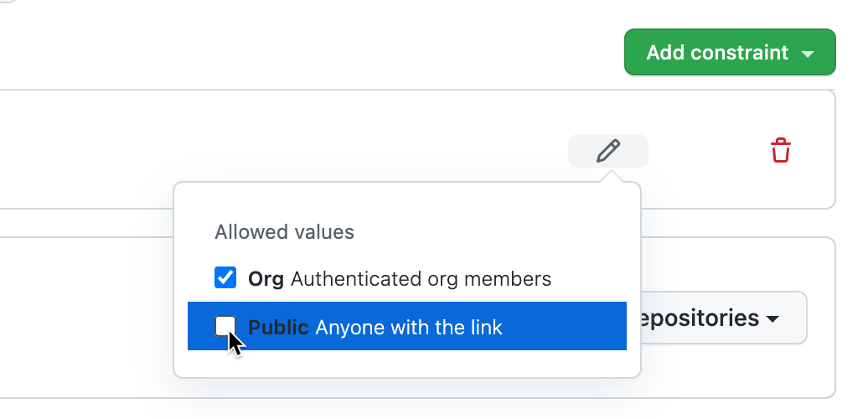868x419 pixels.
Task: Enable the Public checkbox
Action: coord(225,326)
